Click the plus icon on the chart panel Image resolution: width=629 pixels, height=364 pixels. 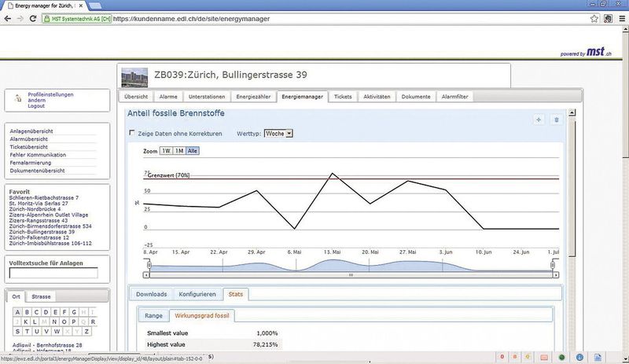(539, 119)
